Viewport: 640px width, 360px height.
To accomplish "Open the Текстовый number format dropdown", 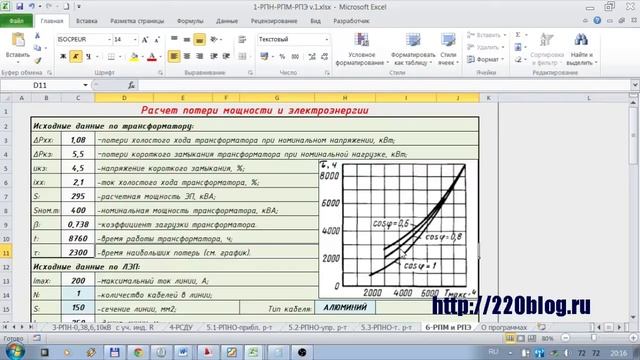I will point(327,39).
